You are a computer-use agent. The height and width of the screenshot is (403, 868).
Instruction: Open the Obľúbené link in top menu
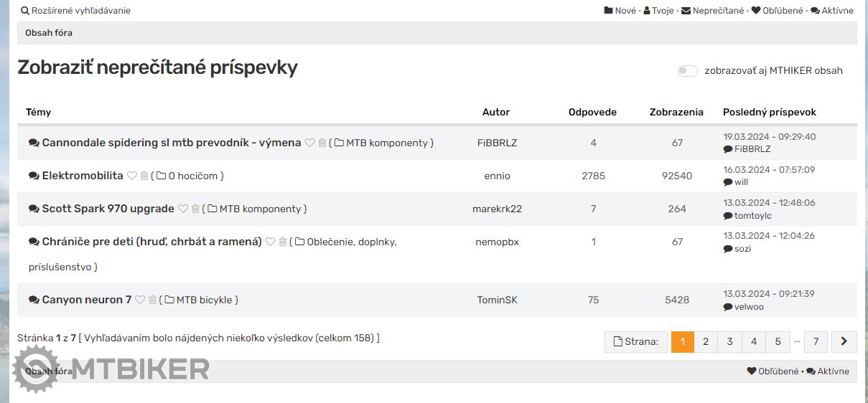click(778, 11)
